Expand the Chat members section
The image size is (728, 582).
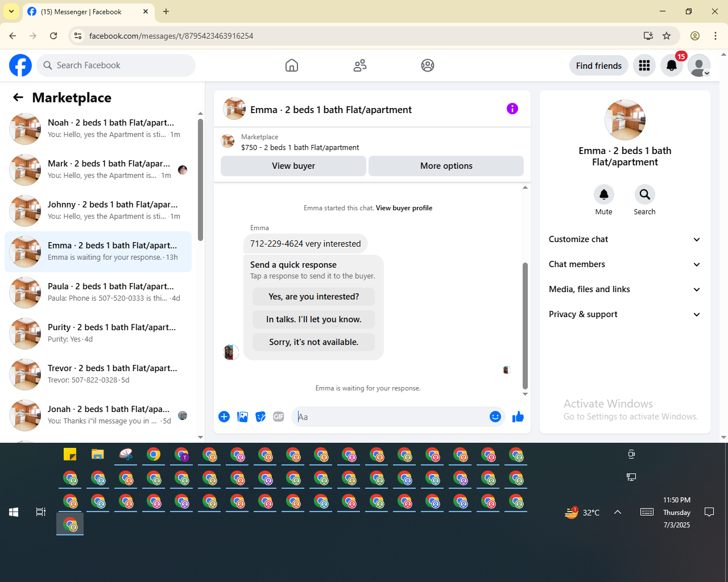coord(625,264)
